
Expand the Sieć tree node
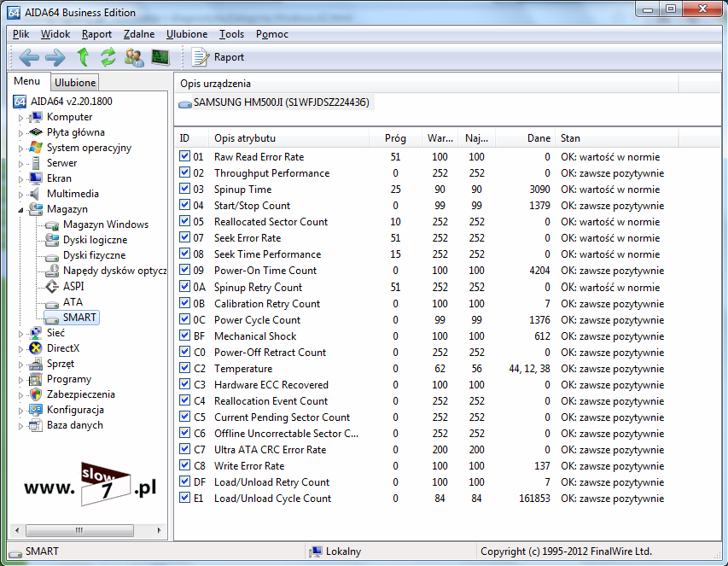pos(20,334)
